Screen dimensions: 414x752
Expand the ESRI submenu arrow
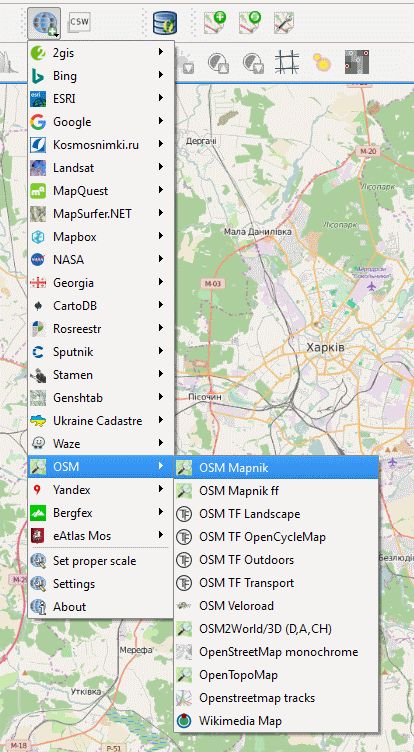point(161,98)
